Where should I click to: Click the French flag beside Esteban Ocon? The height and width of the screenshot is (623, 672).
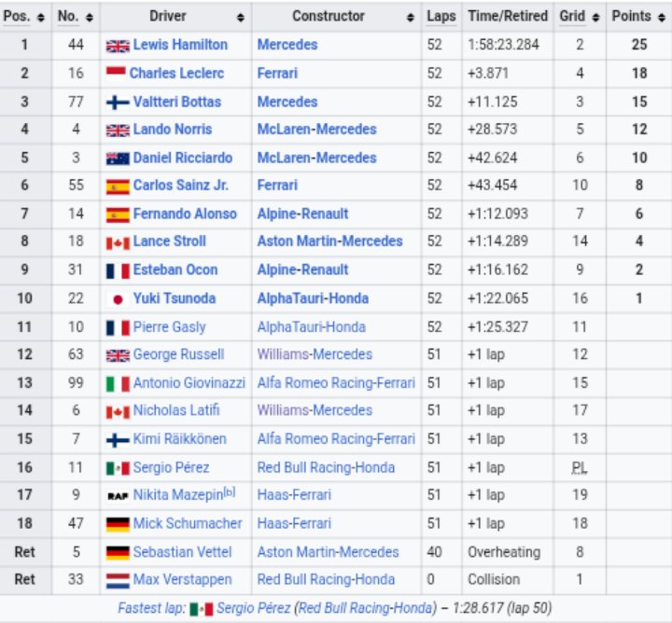tap(118, 271)
